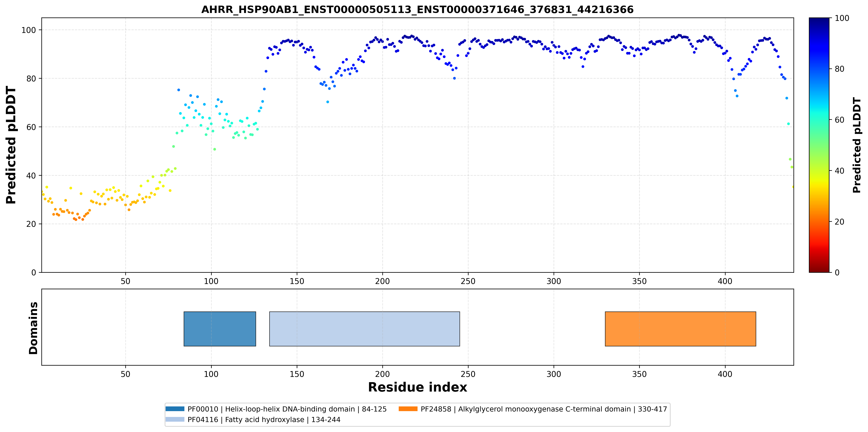This screenshot has width=868, height=432.
Task: Click the dark blue PF00010 legend swatch
Action: click(175, 409)
